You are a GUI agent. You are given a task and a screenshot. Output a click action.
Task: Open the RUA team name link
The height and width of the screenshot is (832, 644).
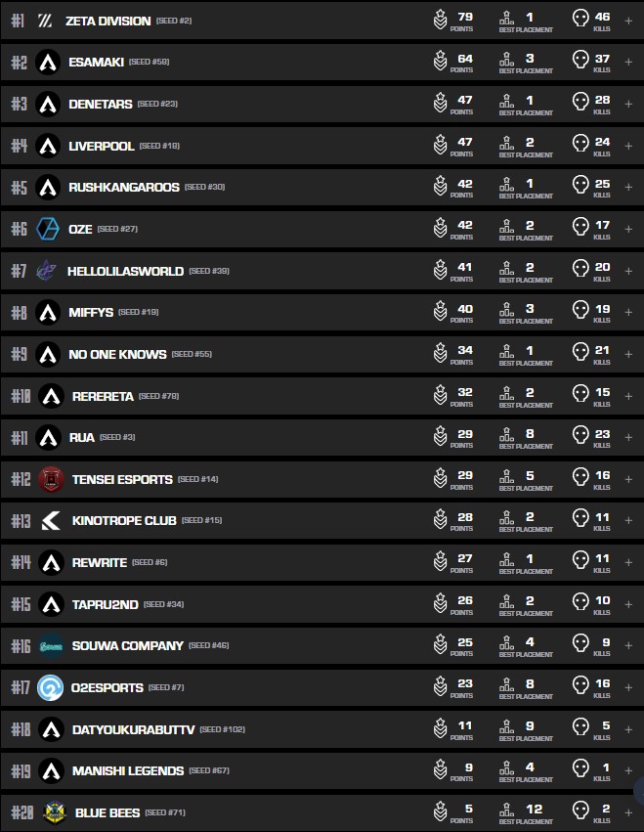tap(83, 437)
